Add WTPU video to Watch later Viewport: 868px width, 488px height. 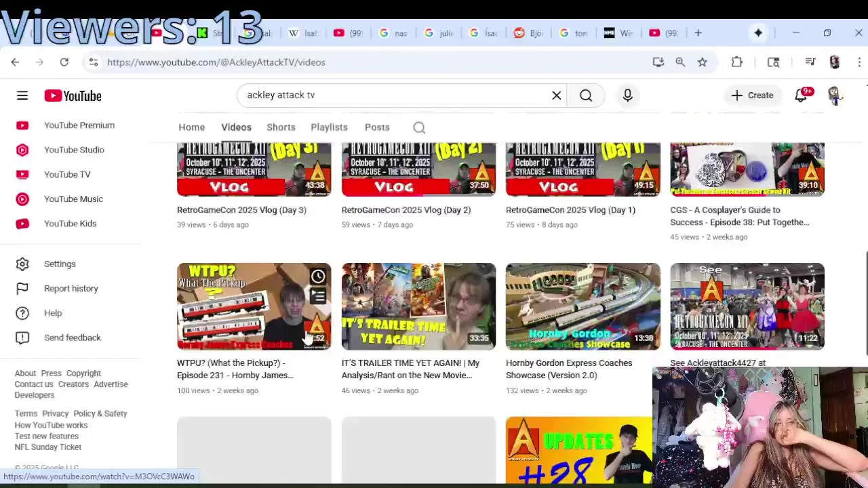tap(318, 277)
